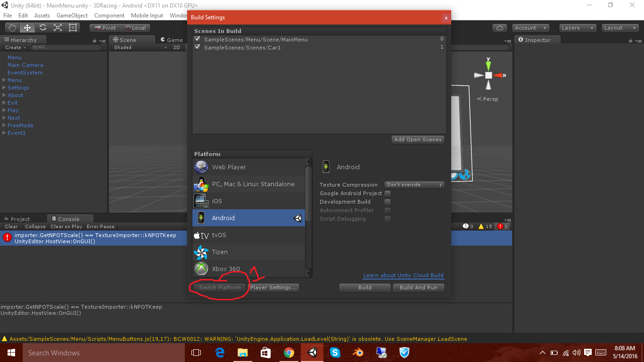Image resolution: width=644 pixels, height=362 pixels.
Task: Open the GameObject menu
Action: coord(72,16)
